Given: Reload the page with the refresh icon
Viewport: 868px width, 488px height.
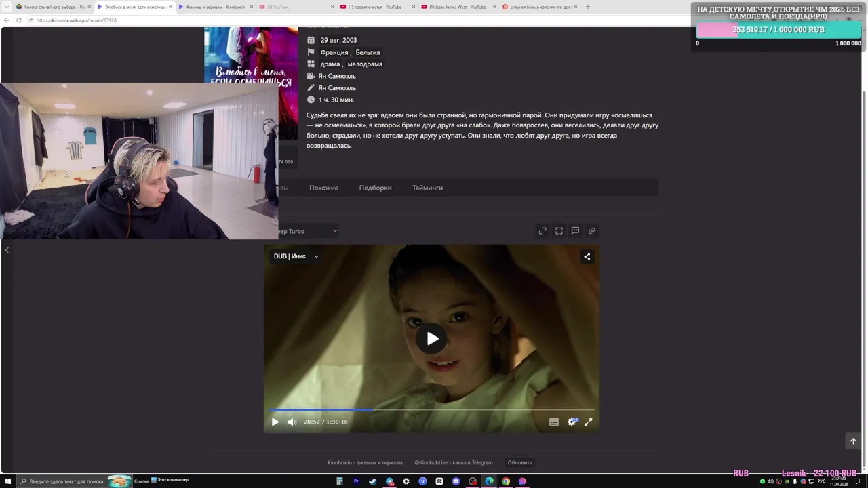Looking at the screenshot, I should tap(19, 20).
